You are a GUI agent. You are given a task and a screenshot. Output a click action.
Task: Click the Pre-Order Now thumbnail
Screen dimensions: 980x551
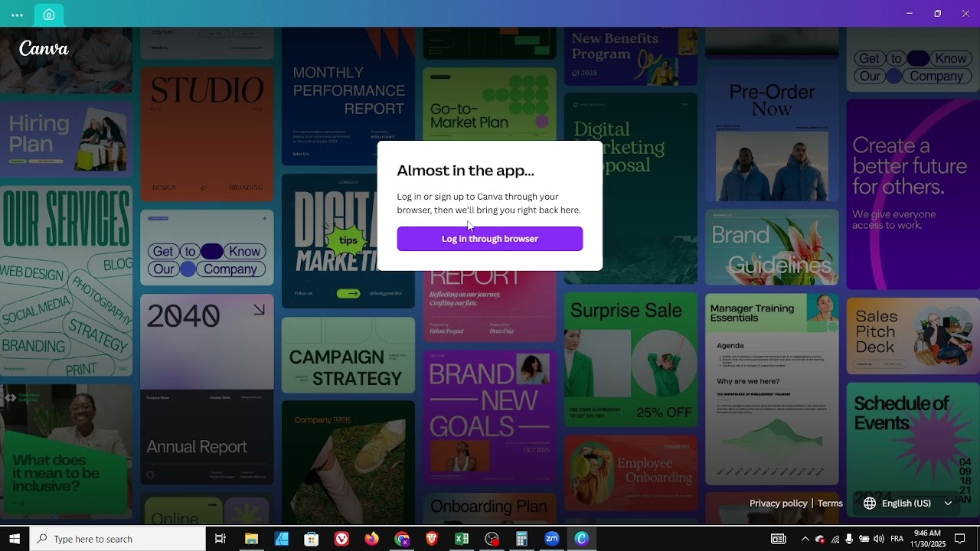tap(772, 134)
